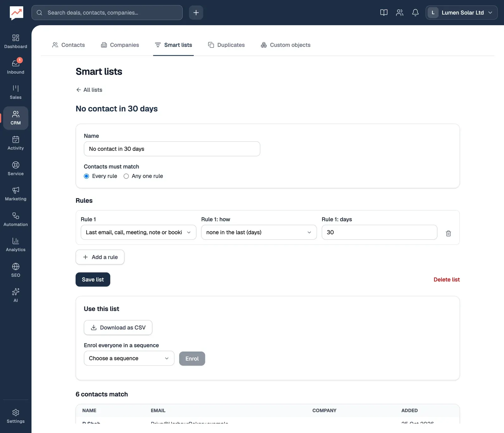Open the Rule 1: how dropdown

(x=259, y=232)
